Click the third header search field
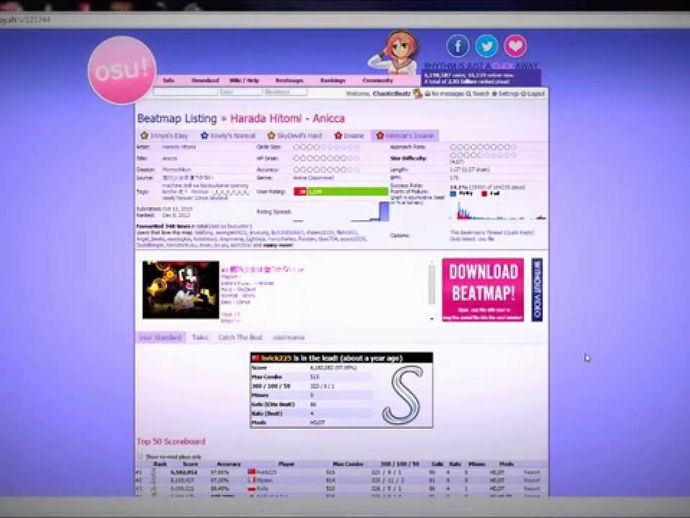 point(285,92)
